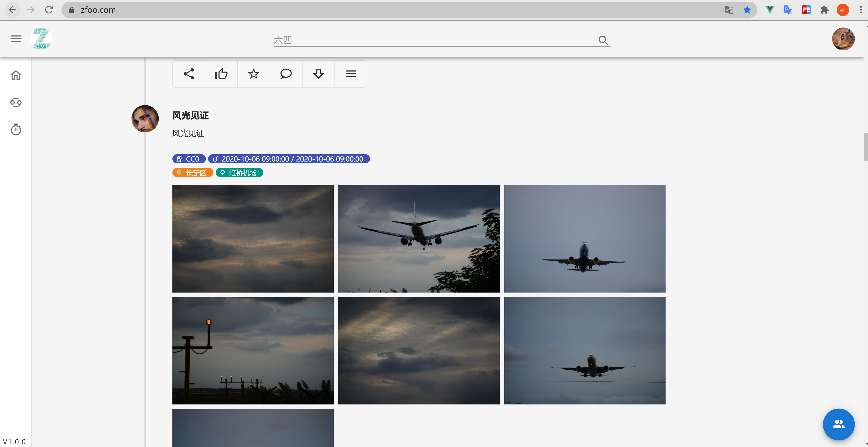Open post more-options menu icon
Viewport: 868px width, 447px height.
(x=351, y=74)
